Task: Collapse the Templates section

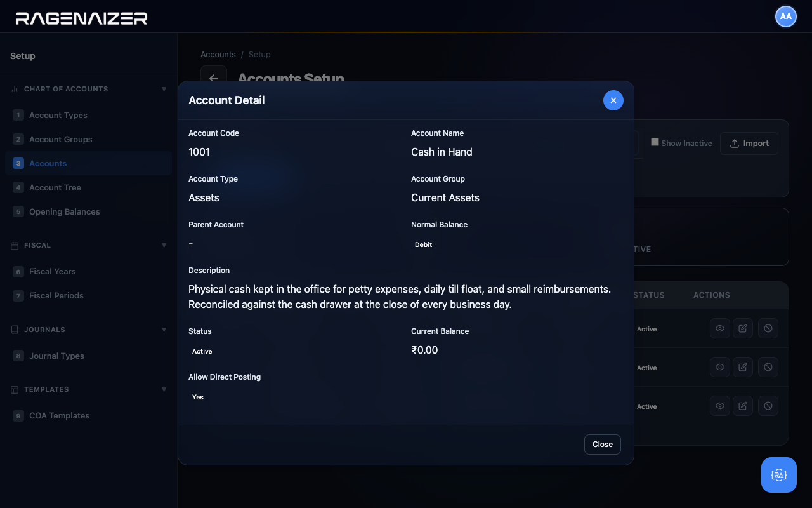Action: (164, 389)
